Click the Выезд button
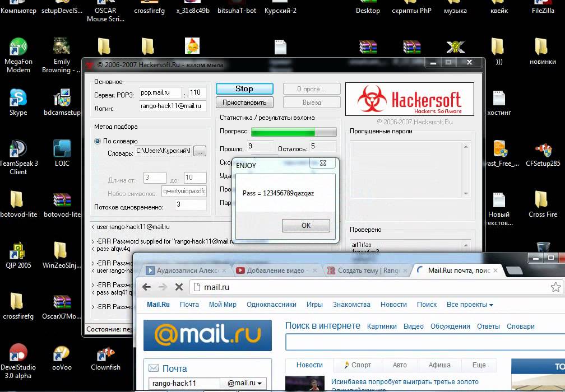 (x=312, y=102)
